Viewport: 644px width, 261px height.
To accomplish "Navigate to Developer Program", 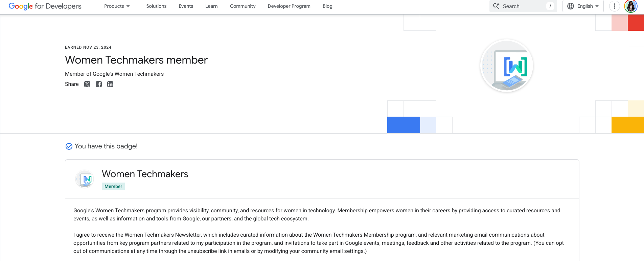I will (x=289, y=6).
